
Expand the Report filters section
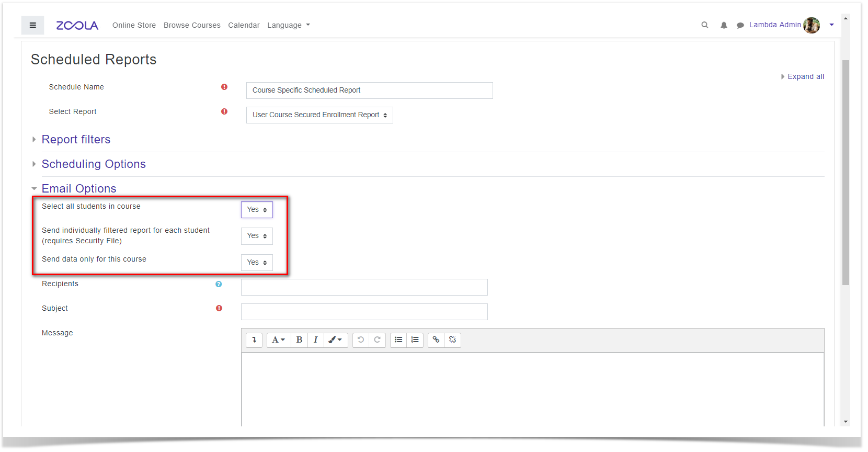pyautogui.click(x=76, y=140)
